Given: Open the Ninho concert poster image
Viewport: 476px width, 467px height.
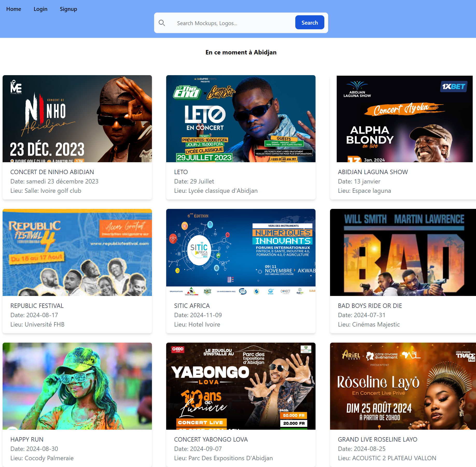Looking at the screenshot, I should pyautogui.click(x=77, y=119).
